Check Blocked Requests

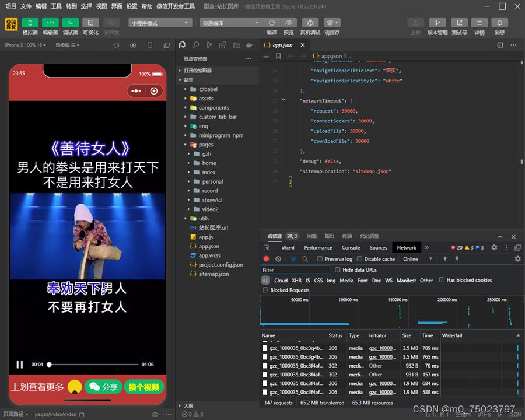pos(265,290)
